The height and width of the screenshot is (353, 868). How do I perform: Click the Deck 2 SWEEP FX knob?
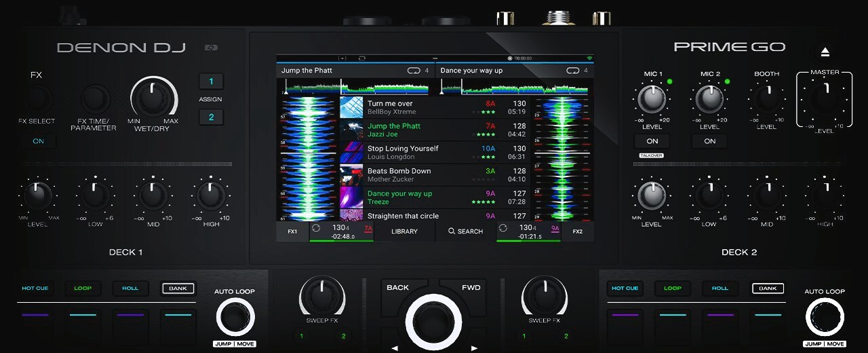545,295
